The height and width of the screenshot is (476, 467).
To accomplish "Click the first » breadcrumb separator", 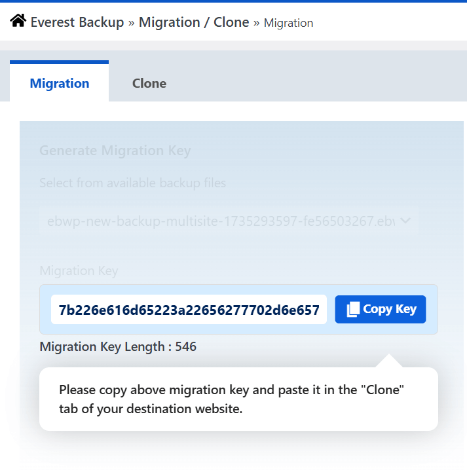I will [131, 23].
